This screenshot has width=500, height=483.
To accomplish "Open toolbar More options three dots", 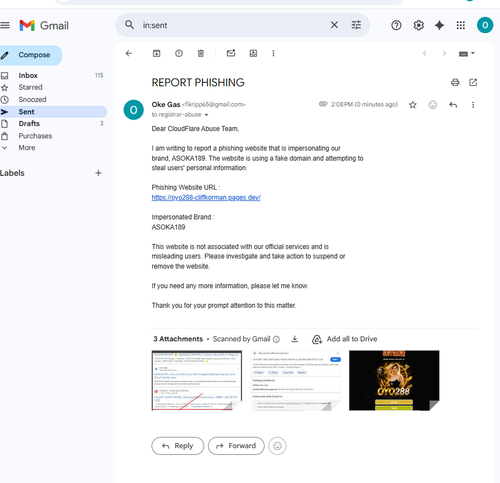I will click(x=273, y=53).
